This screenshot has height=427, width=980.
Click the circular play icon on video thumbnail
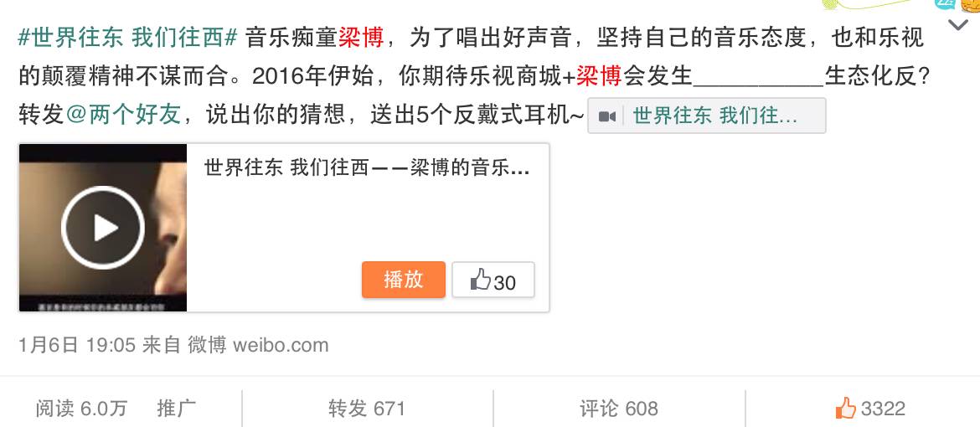102,228
